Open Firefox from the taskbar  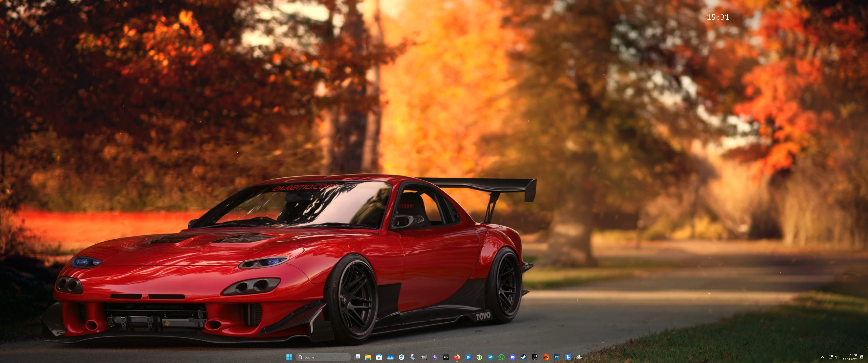457,358
